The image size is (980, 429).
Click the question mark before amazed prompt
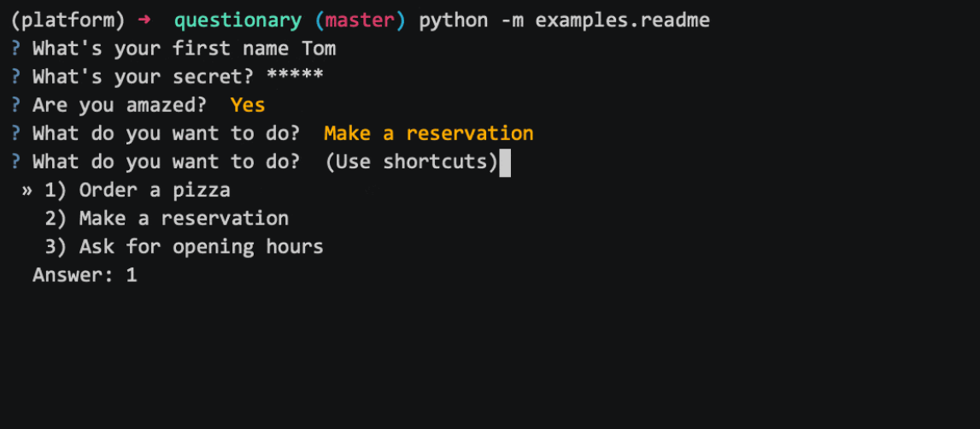(16, 105)
